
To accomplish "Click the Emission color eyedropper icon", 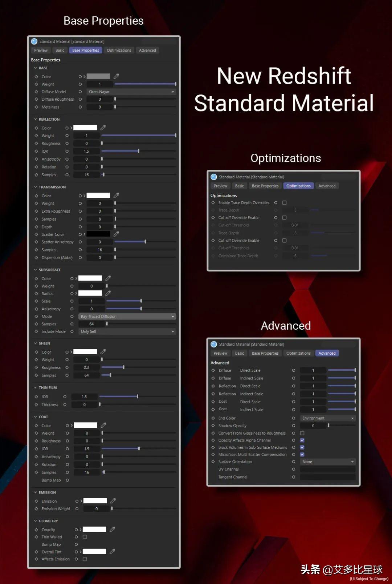I will pos(113,501).
